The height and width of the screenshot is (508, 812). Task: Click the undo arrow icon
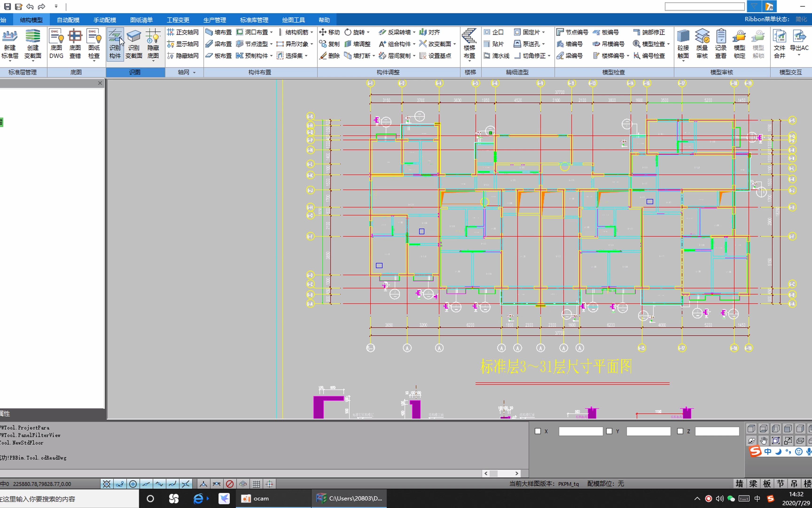[x=30, y=6]
